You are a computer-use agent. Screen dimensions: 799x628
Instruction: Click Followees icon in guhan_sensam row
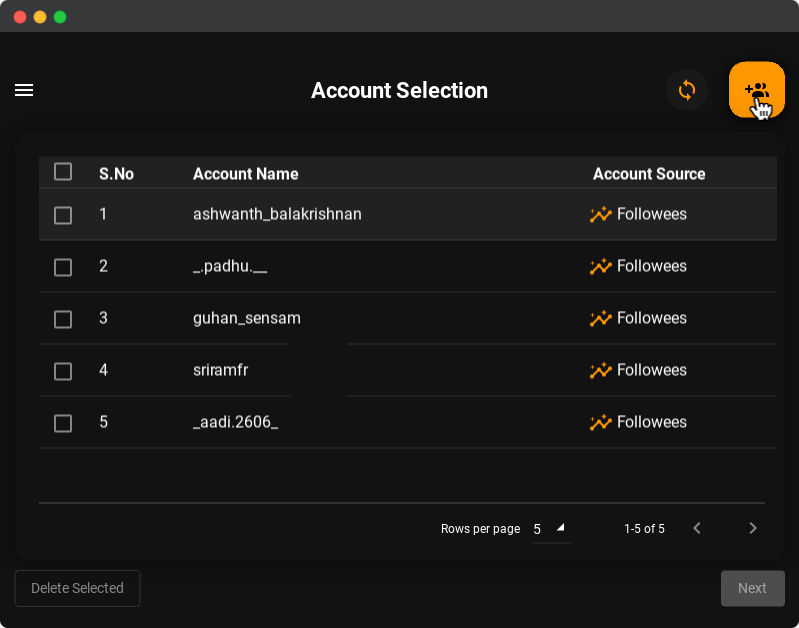pos(600,318)
